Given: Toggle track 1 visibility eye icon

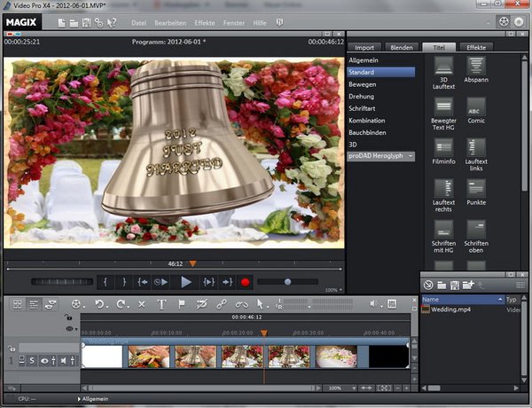Looking at the screenshot, I should [43, 359].
